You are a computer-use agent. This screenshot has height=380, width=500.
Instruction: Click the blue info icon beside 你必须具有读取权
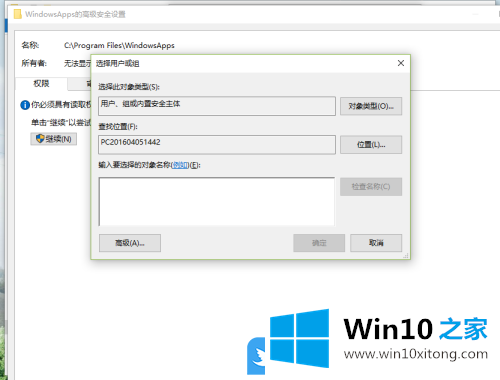(25, 105)
